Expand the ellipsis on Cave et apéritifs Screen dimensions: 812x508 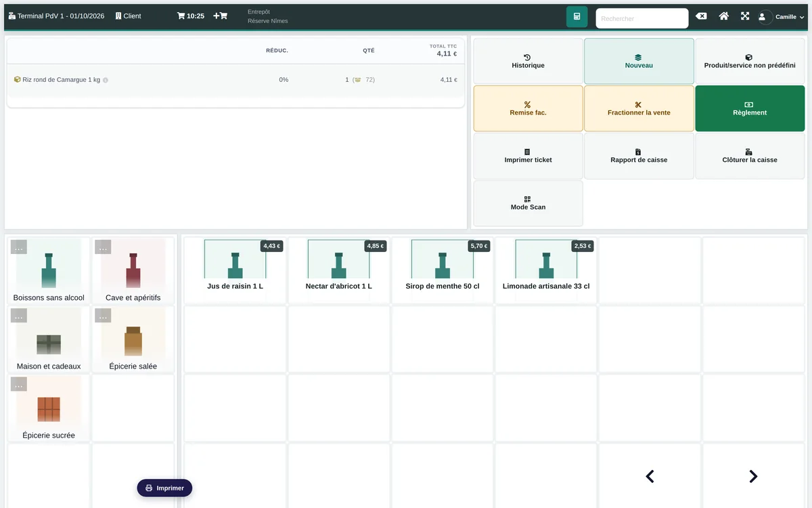coord(103,247)
